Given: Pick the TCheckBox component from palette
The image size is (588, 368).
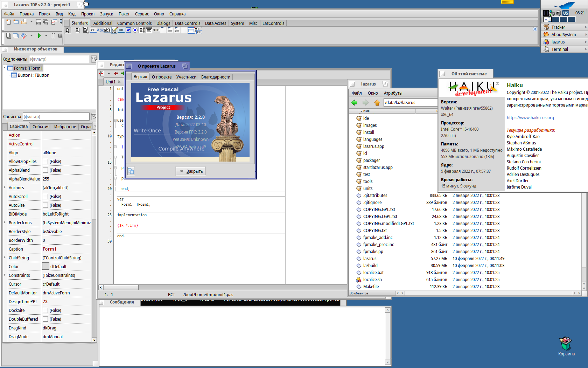Looking at the screenshot, I should (128, 30).
